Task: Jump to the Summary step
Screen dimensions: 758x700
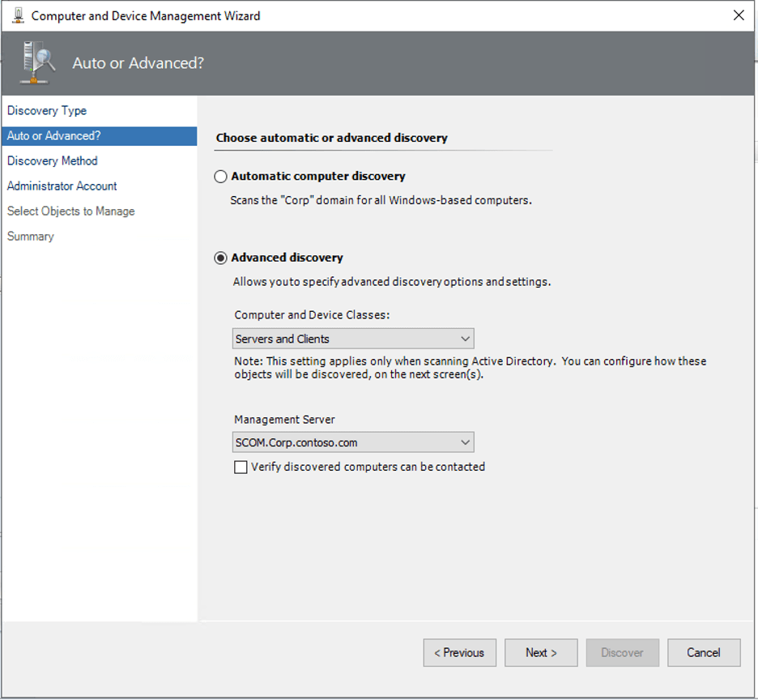Action: click(x=31, y=237)
